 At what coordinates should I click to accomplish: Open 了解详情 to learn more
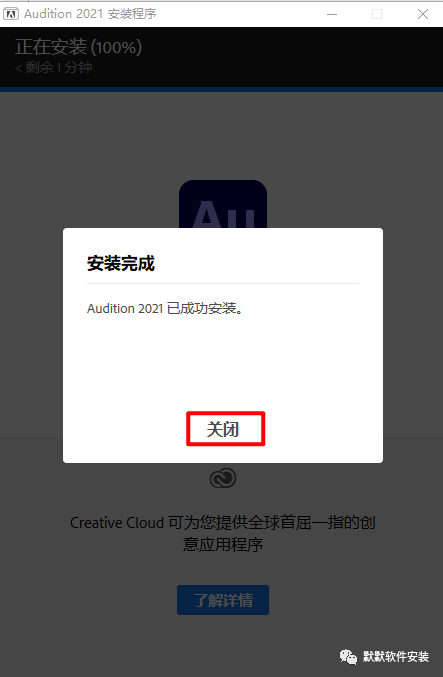[223, 600]
